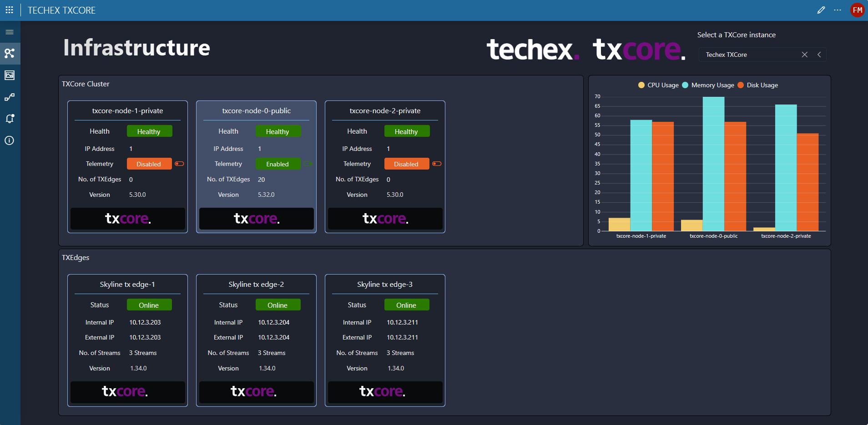Click Healthy badge on txcore-node-2-private

[x=407, y=131]
